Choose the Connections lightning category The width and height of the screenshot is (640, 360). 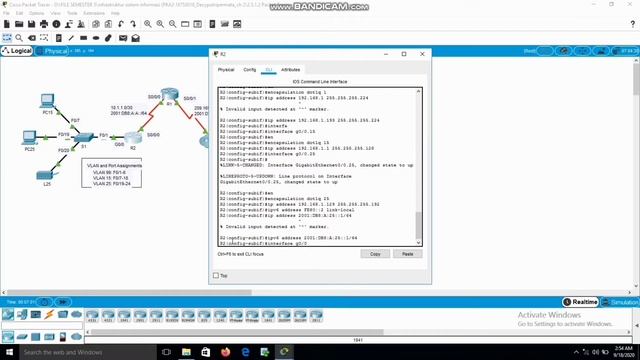49,314
